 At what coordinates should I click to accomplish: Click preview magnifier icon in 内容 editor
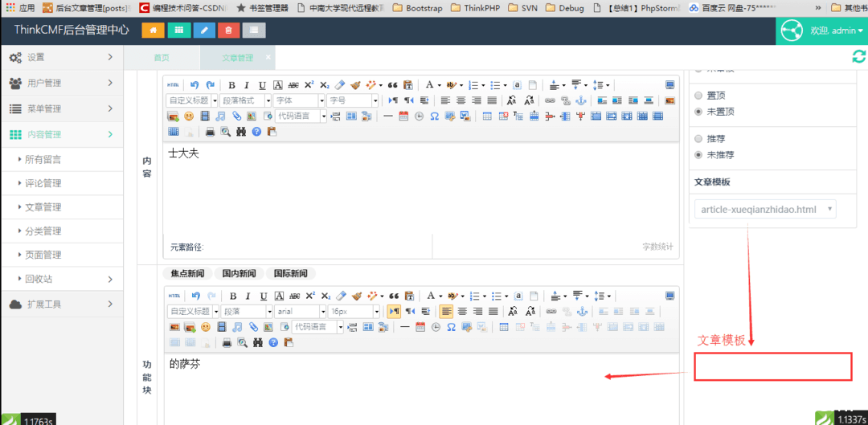tap(225, 132)
